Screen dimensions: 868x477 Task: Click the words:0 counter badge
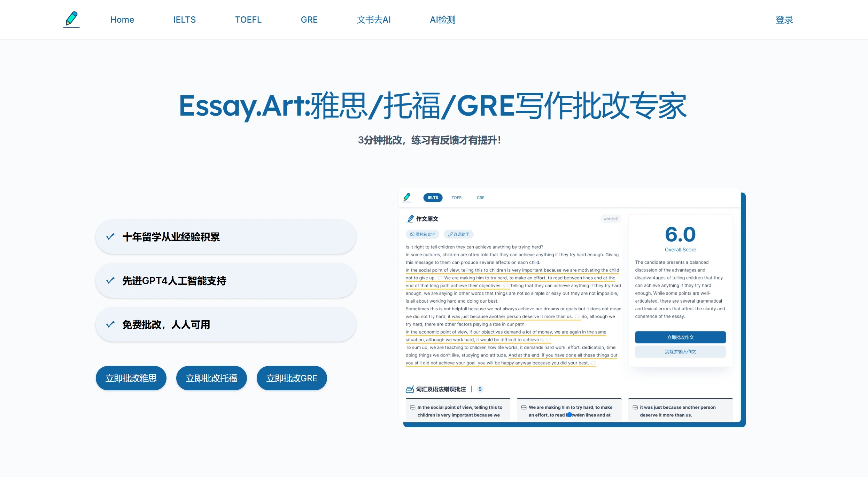pos(611,219)
